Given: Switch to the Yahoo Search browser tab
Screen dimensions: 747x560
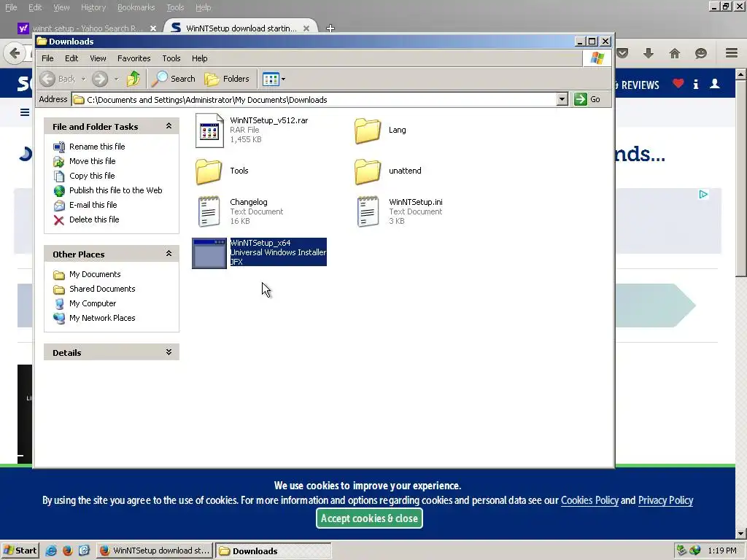Looking at the screenshot, I should (87, 28).
